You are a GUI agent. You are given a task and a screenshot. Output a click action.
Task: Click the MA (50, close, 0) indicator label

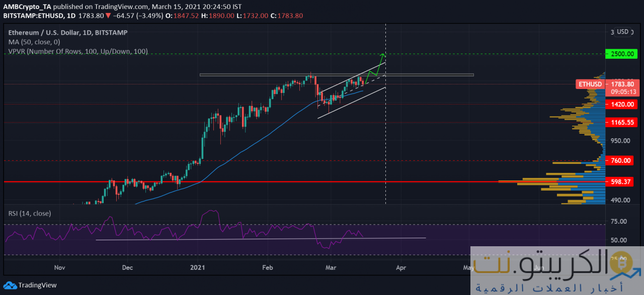pyautogui.click(x=34, y=42)
